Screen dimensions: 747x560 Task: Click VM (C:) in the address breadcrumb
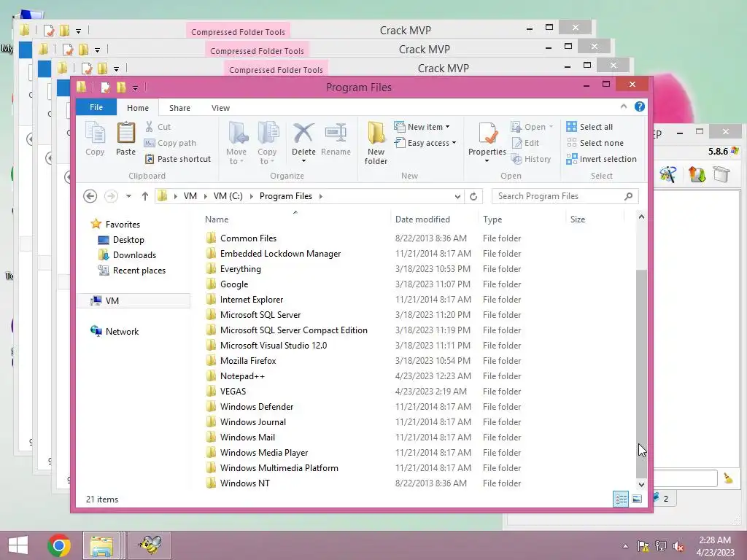pos(228,196)
